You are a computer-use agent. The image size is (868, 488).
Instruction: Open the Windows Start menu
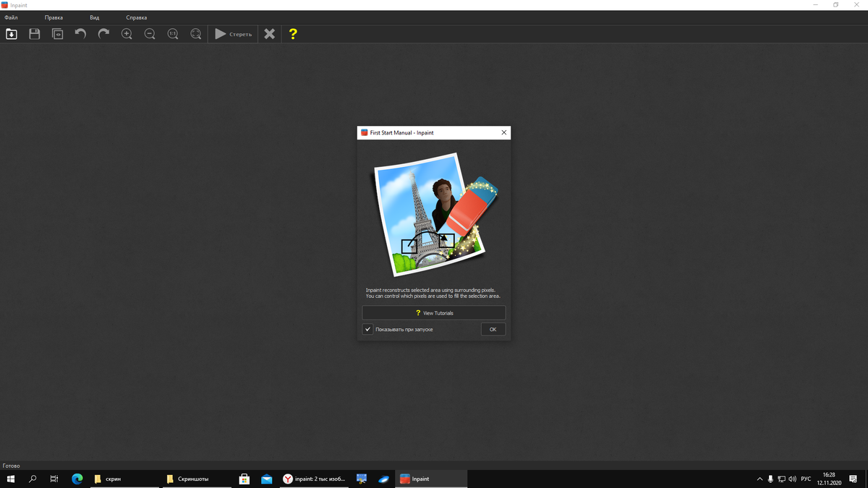(11, 479)
